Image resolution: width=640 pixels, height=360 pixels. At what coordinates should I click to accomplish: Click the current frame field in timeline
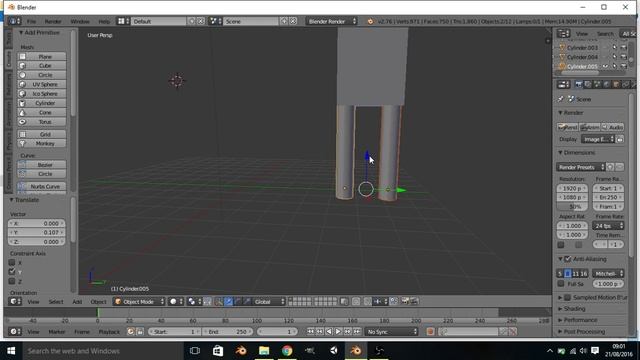point(278,332)
